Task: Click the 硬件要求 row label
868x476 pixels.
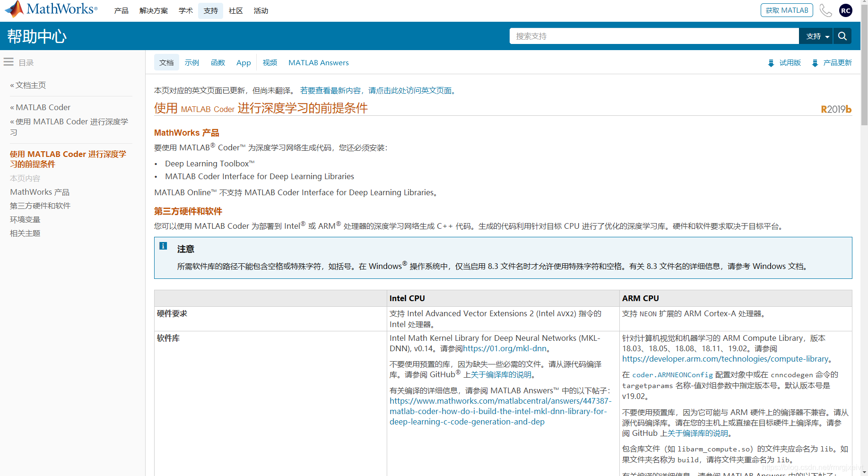Action: pyautogui.click(x=172, y=313)
